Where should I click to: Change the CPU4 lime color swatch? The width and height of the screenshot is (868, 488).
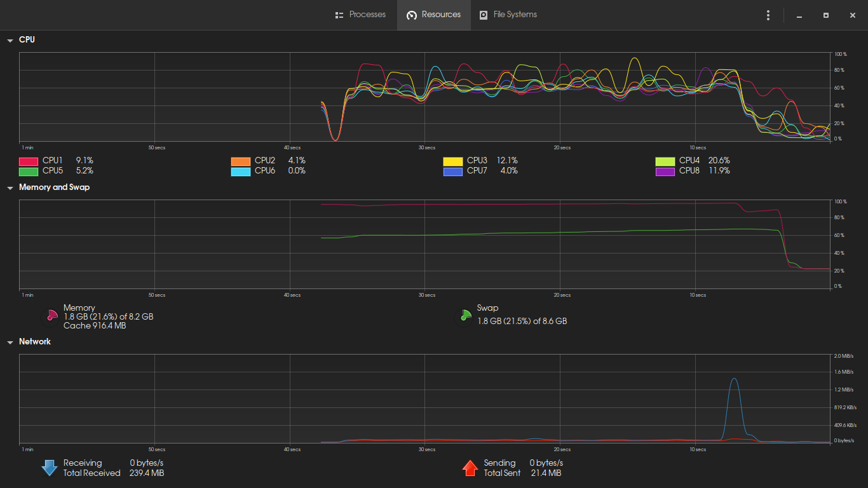click(x=665, y=161)
